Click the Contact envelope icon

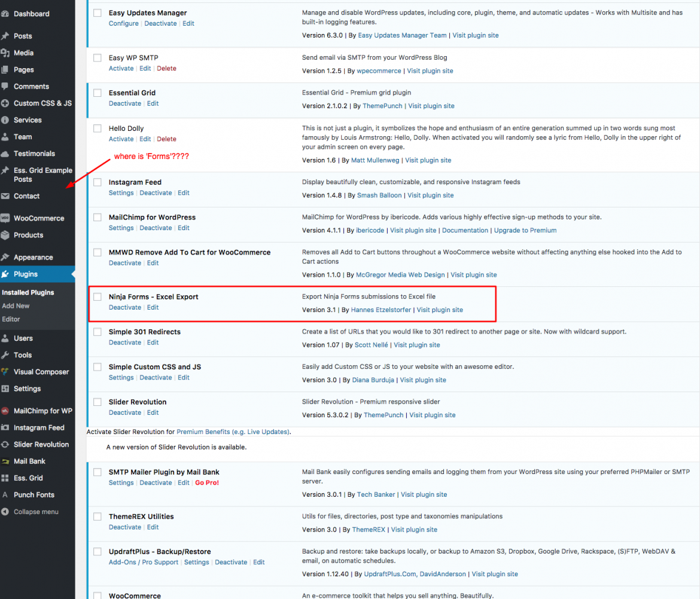pos(5,196)
